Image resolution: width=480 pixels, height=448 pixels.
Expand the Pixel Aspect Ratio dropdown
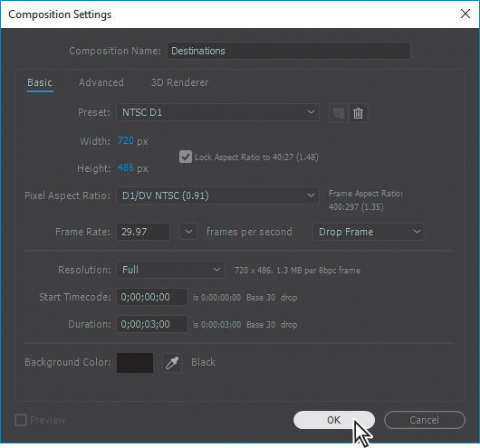click(x=217, y=195)
